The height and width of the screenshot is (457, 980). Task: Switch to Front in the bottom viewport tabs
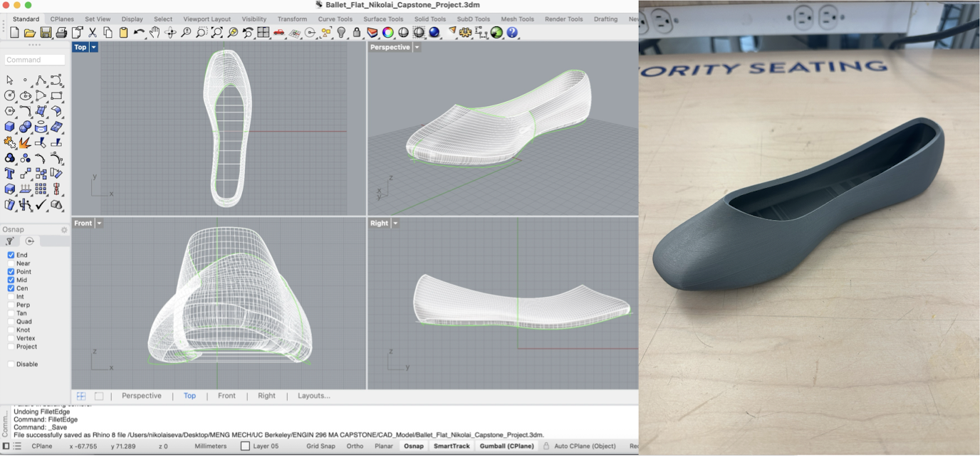(226, 396)
